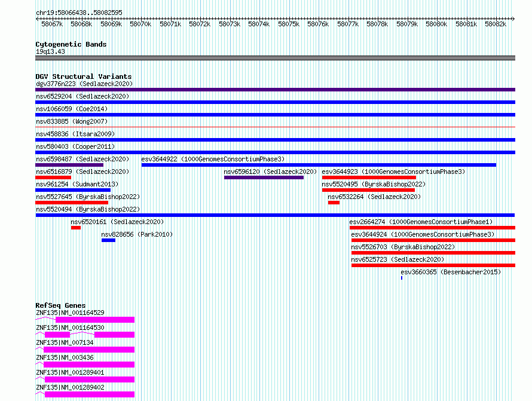Click the small blue nsv828656 bar
The height and width of the screenshot is (401, 532).
coord(108,240)
